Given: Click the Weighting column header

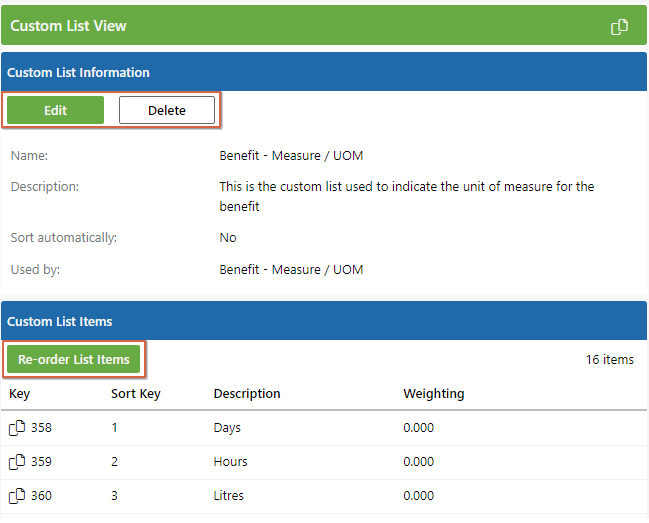Looking at the screenshot, I should click(x=433, y=394).
